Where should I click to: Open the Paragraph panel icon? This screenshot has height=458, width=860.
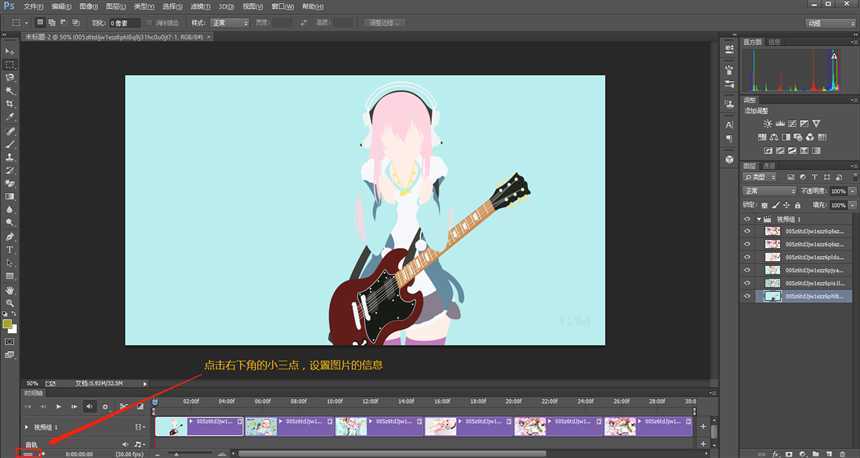729,138
